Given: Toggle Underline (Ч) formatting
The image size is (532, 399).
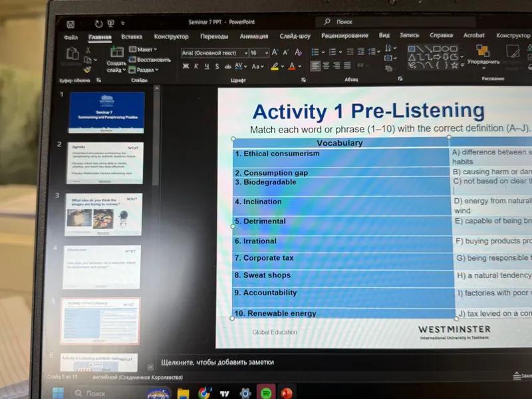Looking at the screenshot, I should tap(207, 66).
